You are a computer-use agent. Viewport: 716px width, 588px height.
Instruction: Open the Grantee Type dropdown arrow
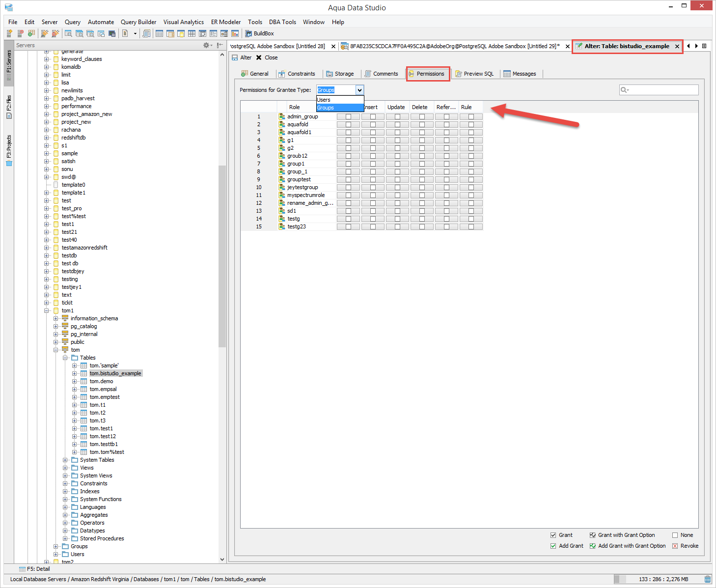point(359,90)
